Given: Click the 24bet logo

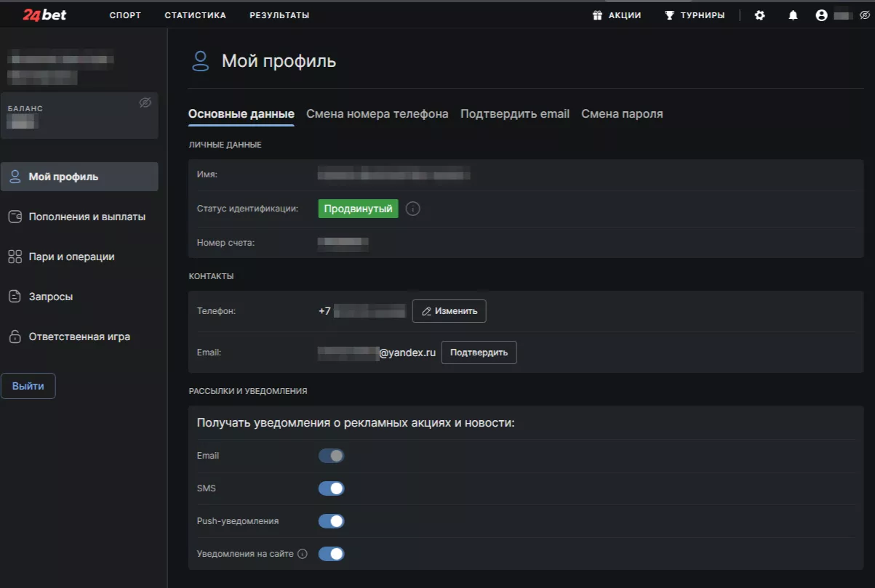Looking at the screenshot, I should 44,15.
